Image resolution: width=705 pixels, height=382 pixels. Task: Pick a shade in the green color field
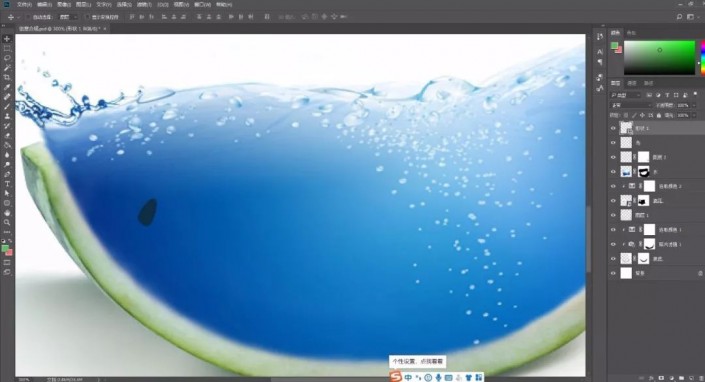tap(659, 58)
